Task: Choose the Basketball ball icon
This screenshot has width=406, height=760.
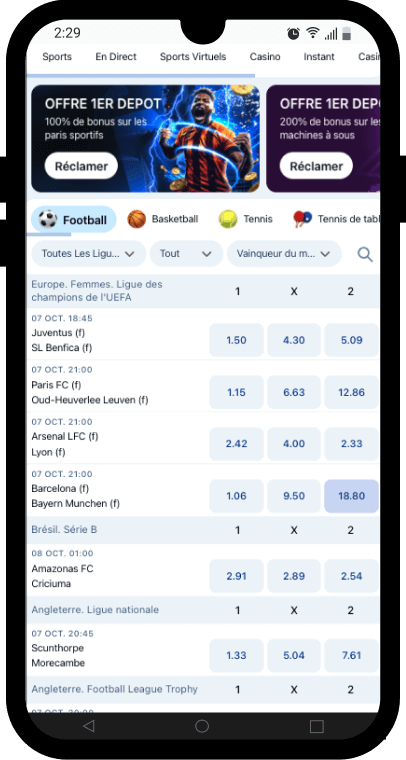Action: [x=137, y=219]
